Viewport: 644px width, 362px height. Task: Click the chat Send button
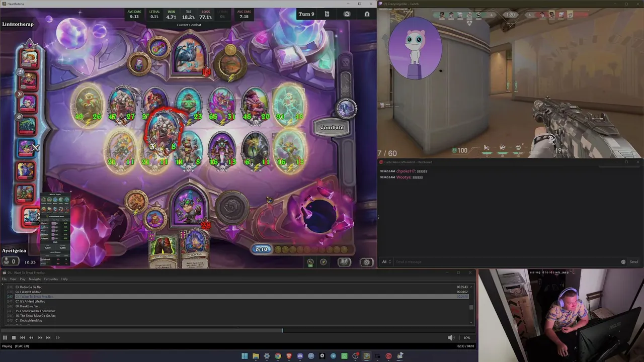click(633, 262)
